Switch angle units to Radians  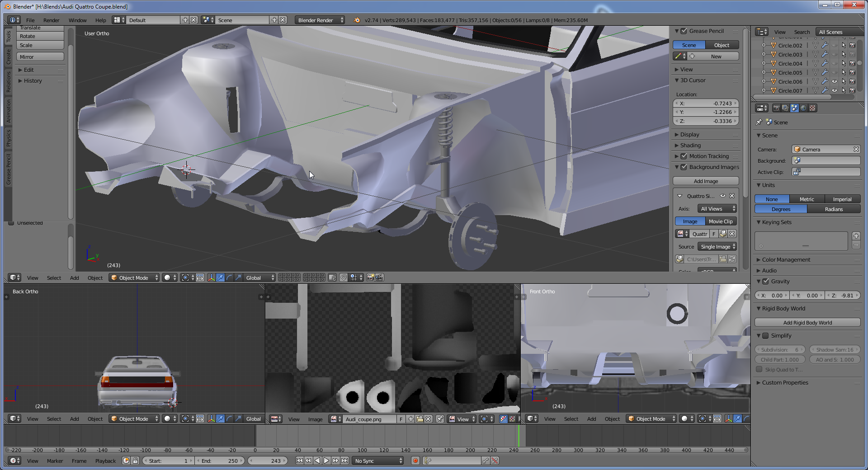(834, 209)
